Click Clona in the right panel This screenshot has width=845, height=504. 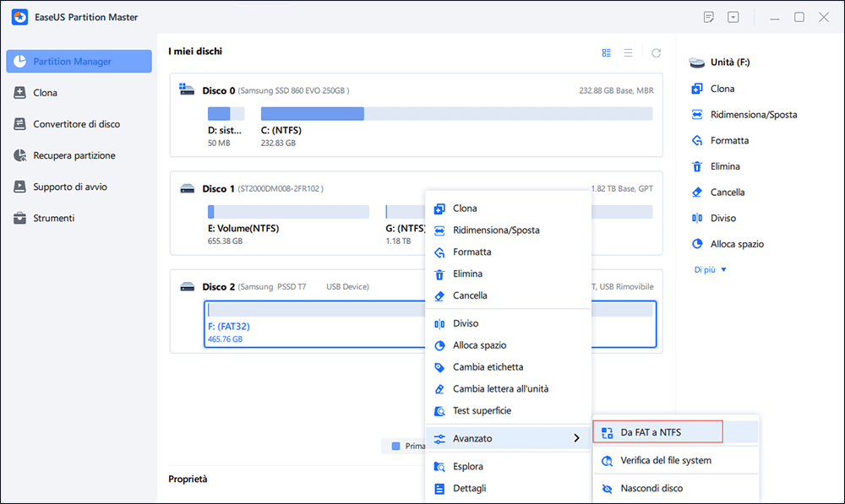coord(713,89)
